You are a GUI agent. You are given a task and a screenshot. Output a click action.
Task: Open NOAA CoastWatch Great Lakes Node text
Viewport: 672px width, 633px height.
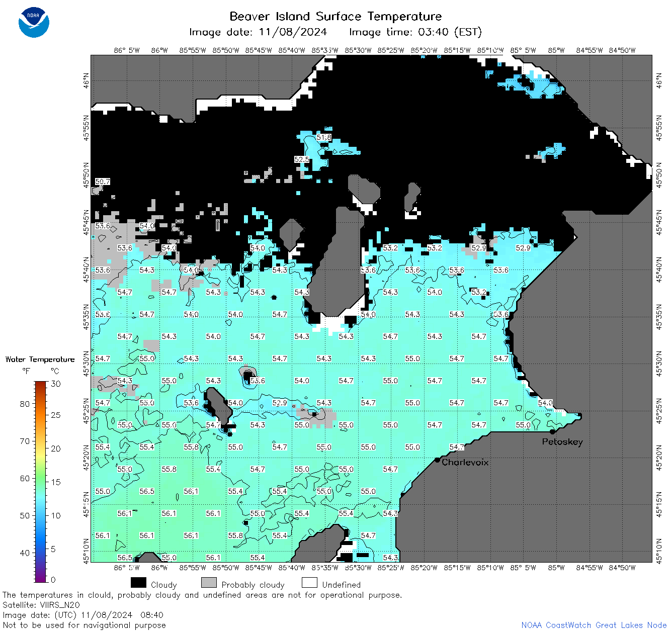pyautogui.click(x=594, y=625)
